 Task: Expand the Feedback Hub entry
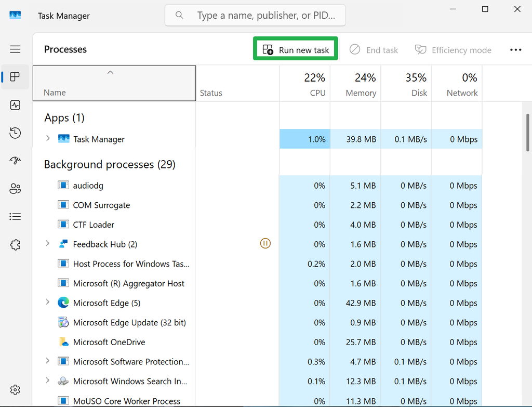click(x=47, y=243)
